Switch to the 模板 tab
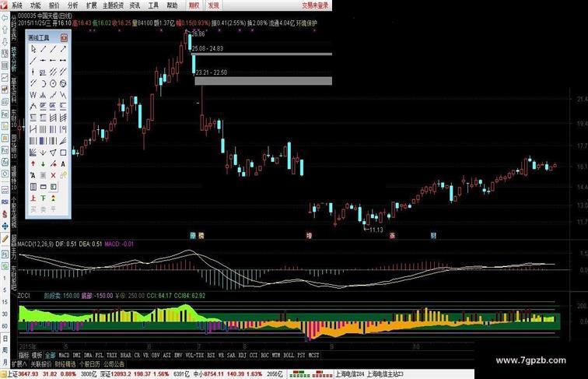 37,355
